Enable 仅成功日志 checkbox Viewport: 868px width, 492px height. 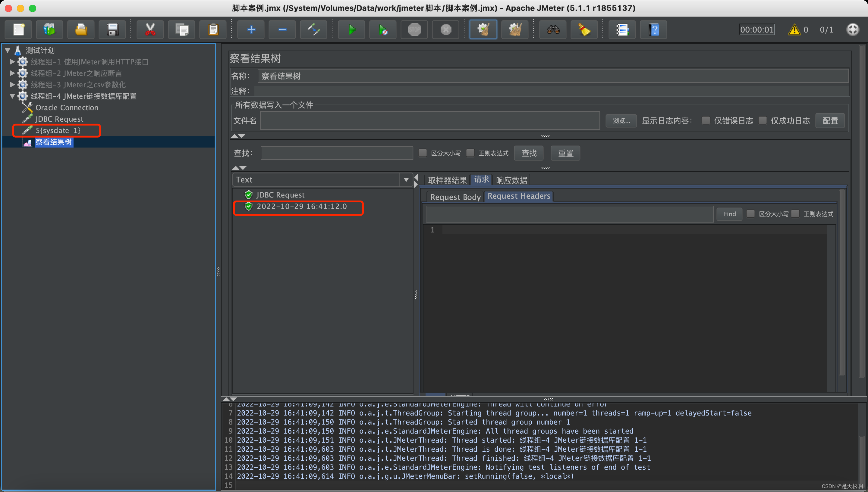tap(763, 120)
